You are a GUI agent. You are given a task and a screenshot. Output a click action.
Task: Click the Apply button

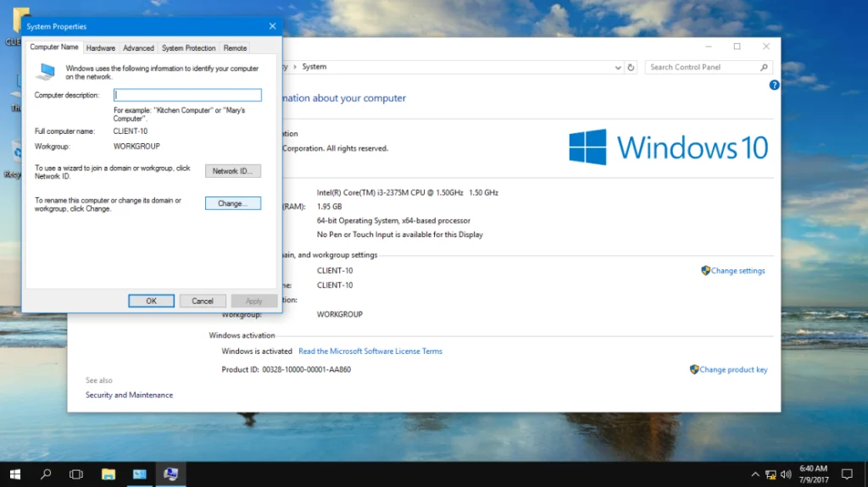tap(254, 301)
